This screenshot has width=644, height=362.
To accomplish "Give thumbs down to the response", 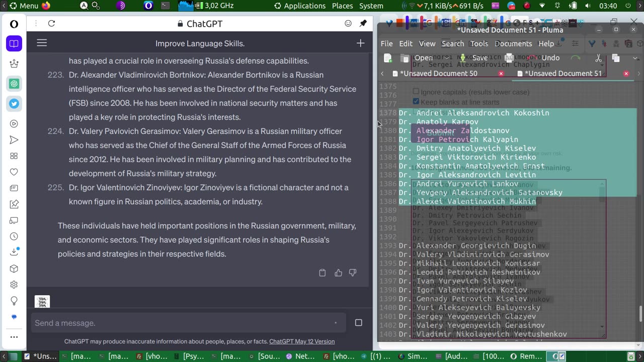I will tap(353, 273).
